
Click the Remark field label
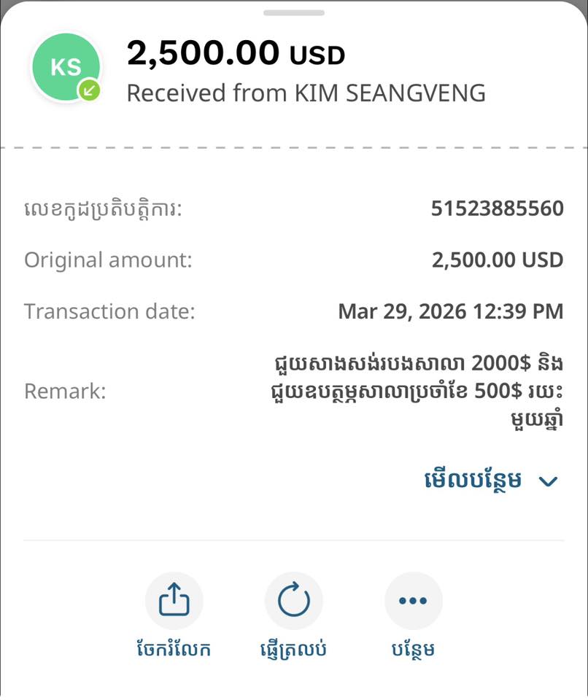(65, 392)
